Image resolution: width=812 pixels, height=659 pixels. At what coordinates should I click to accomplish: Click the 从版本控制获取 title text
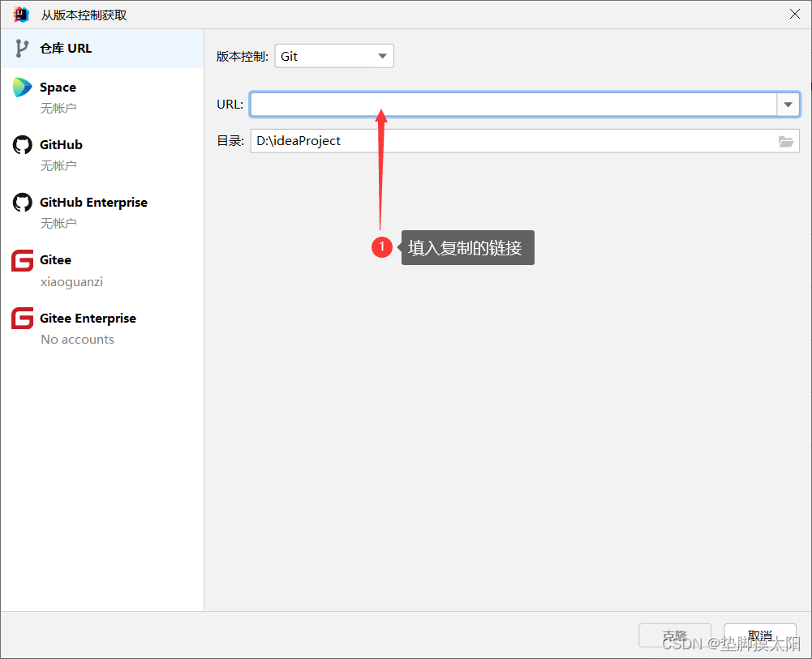[x=84, y=15]
